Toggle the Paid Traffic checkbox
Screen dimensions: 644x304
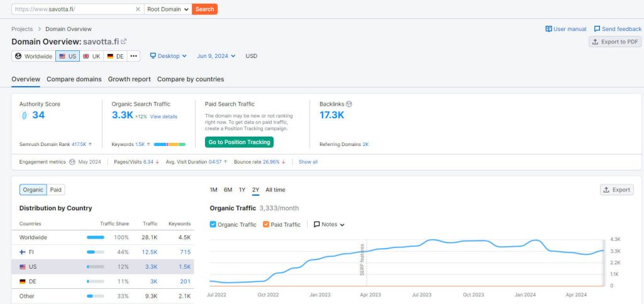point(266,224)
